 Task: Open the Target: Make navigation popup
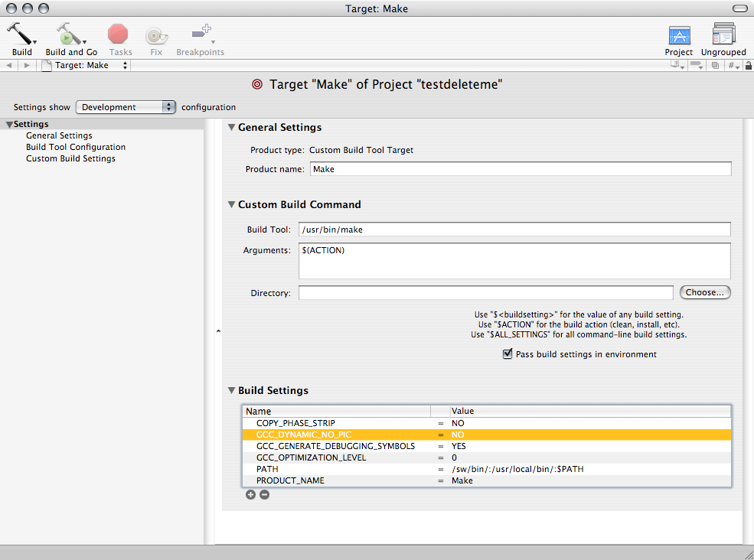(x=86, y=66)
